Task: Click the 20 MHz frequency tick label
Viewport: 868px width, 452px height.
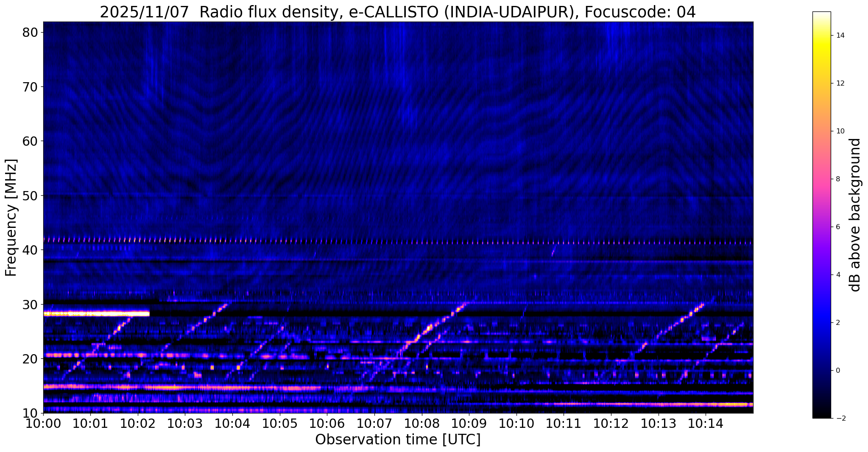Action: pos(30,359)
